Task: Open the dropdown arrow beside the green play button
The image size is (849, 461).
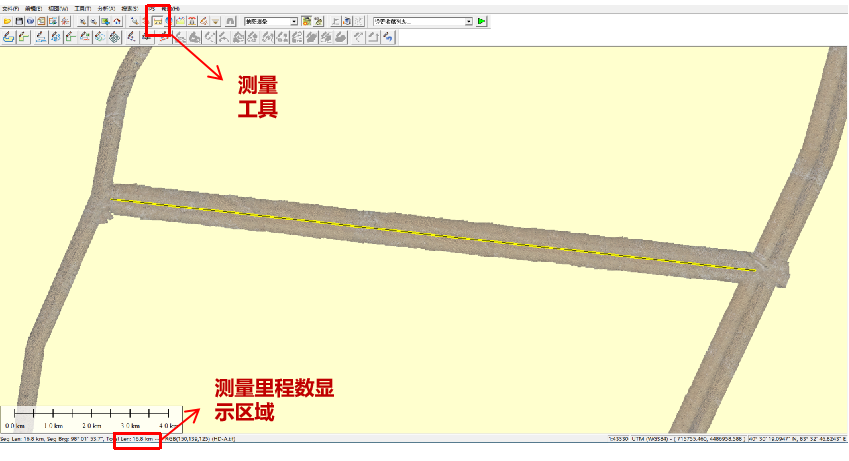Action: (x=468, y=21)
